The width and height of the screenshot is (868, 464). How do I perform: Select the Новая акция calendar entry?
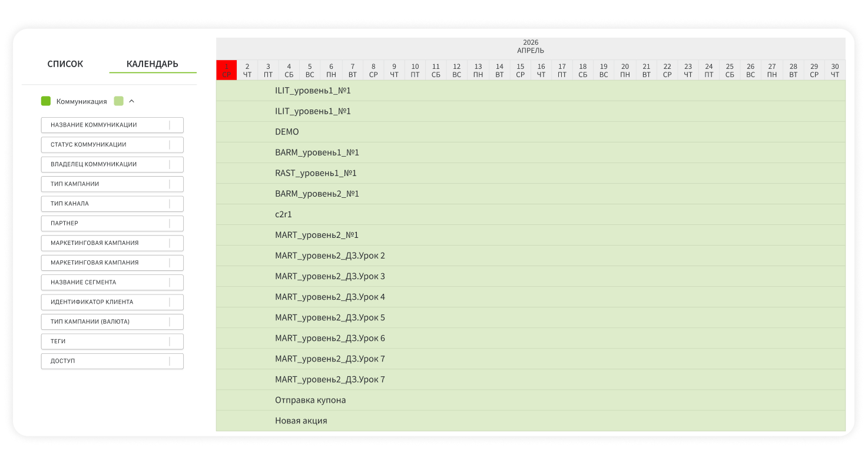tap(301, 421)
